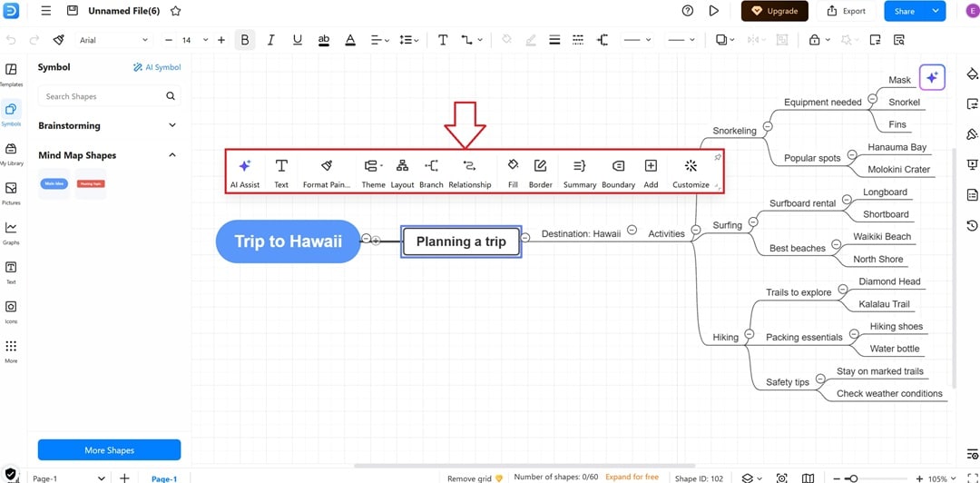This screenshot has width=980, height=483.
Task: Insert a Summary on the topic
Action: tap(579, 173)
